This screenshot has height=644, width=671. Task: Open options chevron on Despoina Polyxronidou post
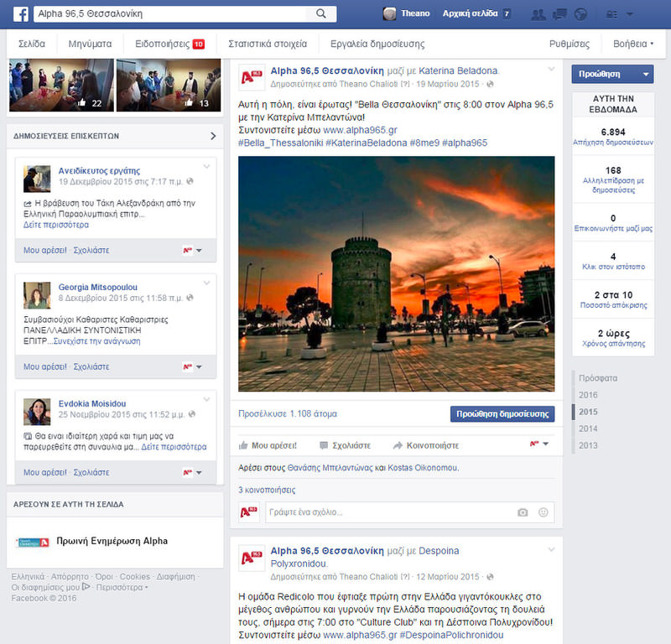coord(551,549)
